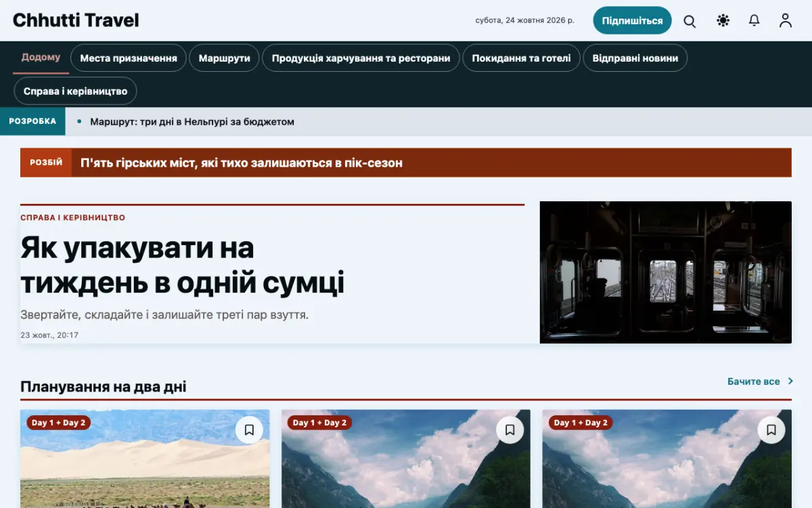Open Продукція харчування та ресторани section
The image size is (812, 508).
coord(361,58)
